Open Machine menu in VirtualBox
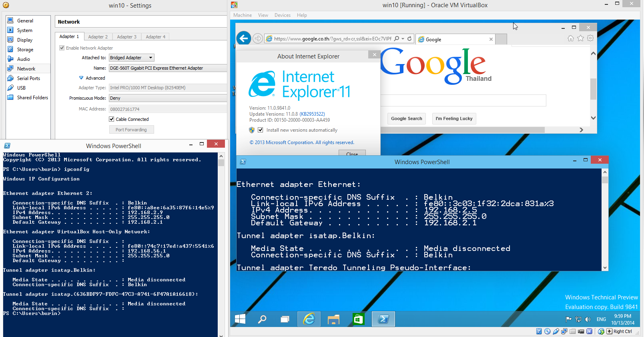Viewport: 644px width, 337px height. pos(243,15)
